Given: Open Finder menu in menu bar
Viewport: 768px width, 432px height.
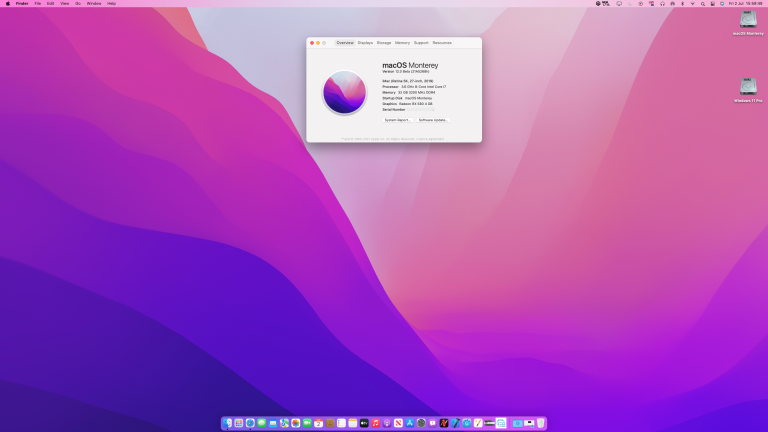Looking at the screenshot, I should tap(22, 3).
